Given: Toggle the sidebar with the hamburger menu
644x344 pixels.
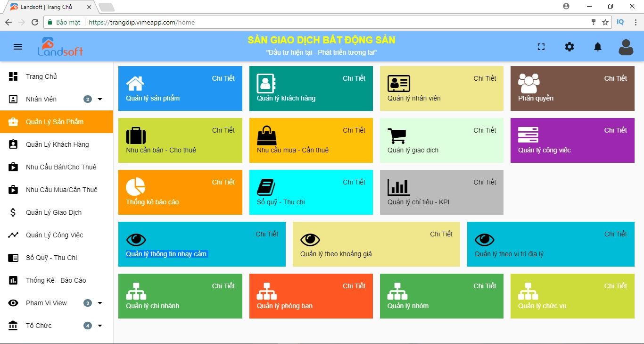Looking at the screenshot, I should point(18,46).
